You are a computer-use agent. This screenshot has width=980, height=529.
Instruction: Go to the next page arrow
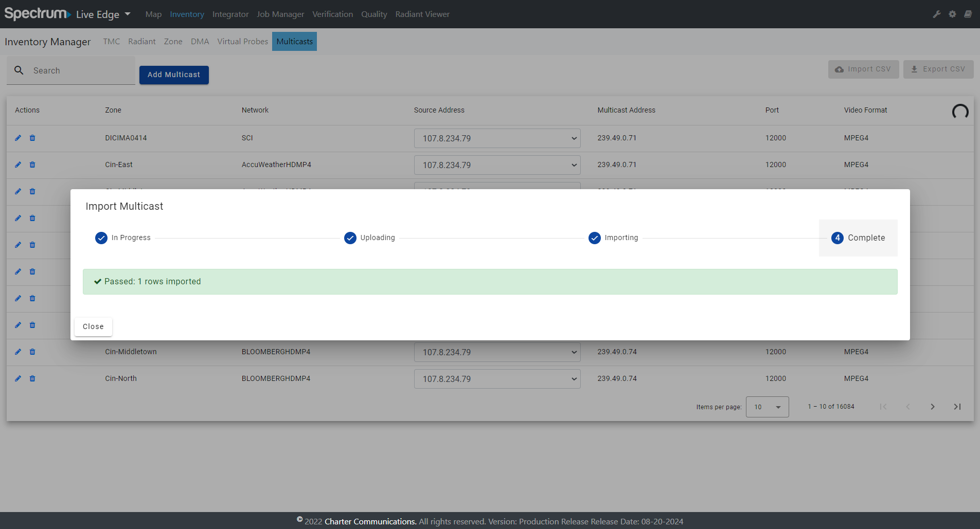click(933, 407)
